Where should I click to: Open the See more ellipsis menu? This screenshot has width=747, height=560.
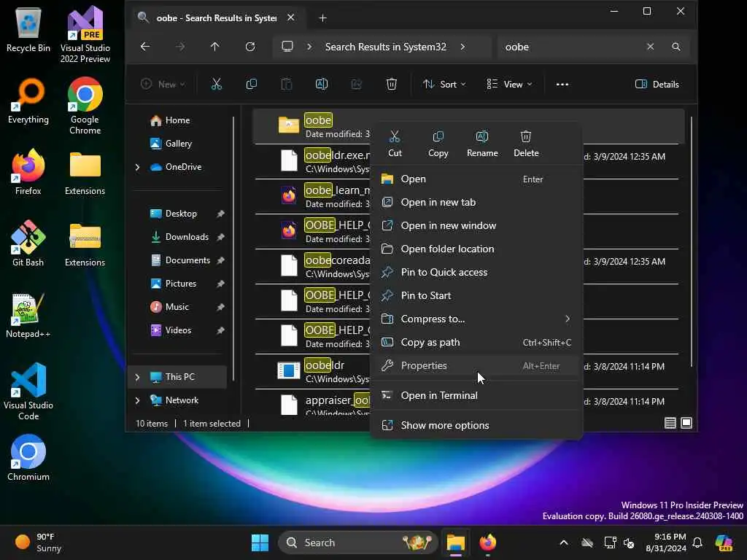tap(562, 85)
